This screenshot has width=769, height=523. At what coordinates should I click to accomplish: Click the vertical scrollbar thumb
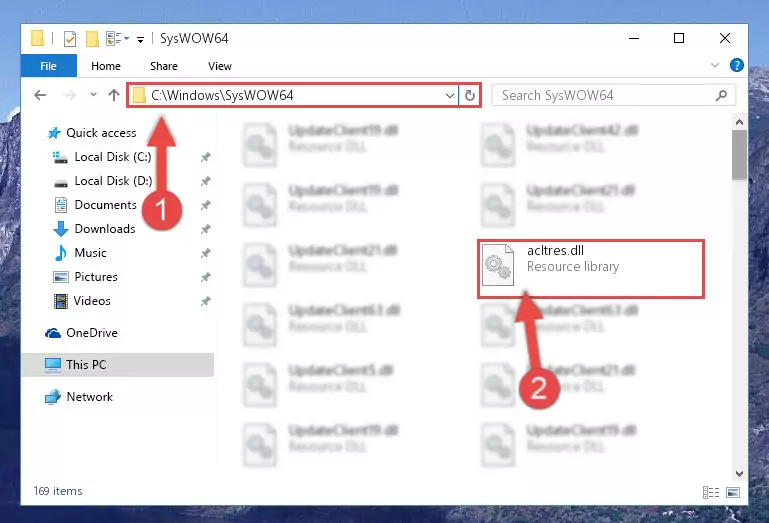pyautogui.click(x=739, y=155)
